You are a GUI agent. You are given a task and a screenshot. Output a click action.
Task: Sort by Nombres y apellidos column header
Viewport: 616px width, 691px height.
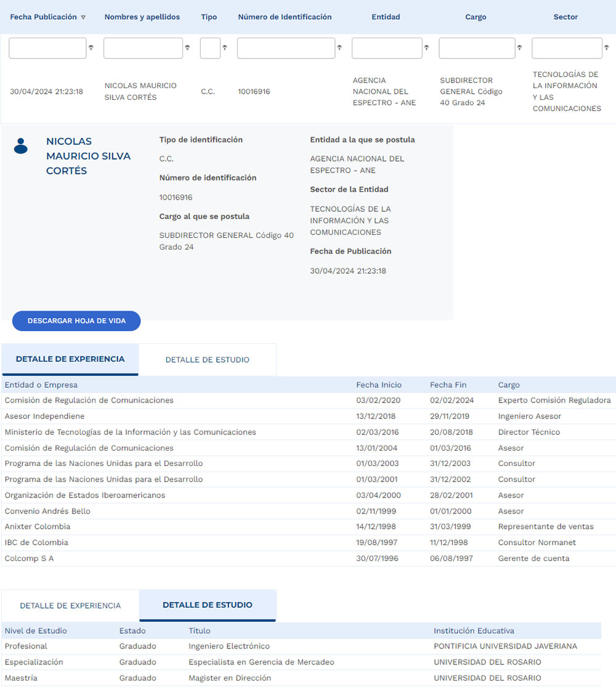[142, 17]
